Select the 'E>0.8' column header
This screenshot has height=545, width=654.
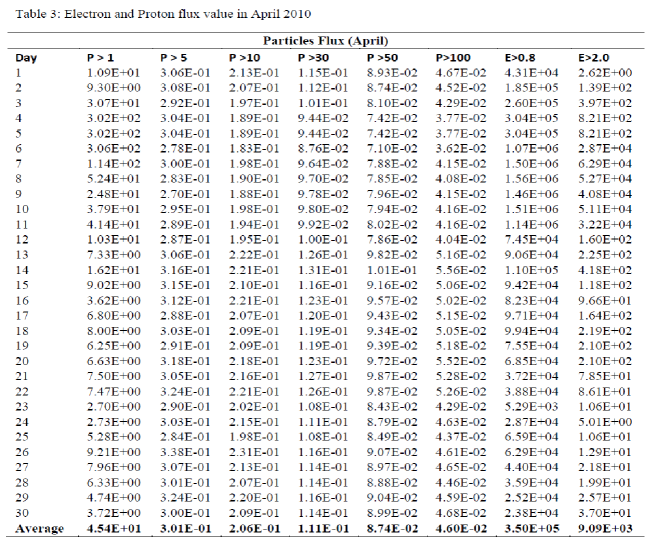pos(520,58)
